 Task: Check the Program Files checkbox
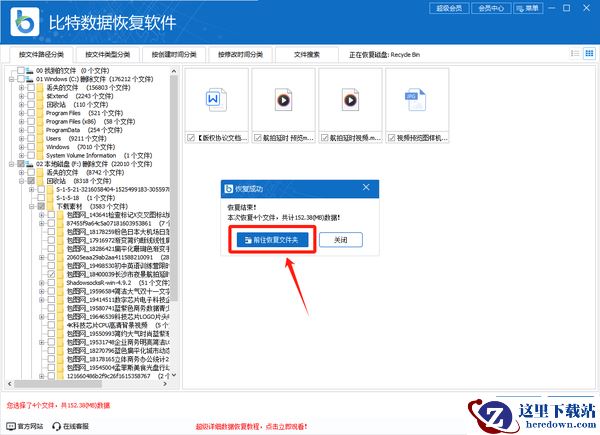click(31, 113)
